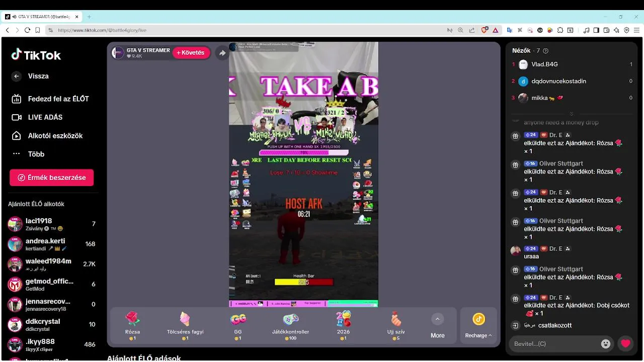Click the browser share page icon
This screenshot has width=644, height=362.
tap(471, 30)
